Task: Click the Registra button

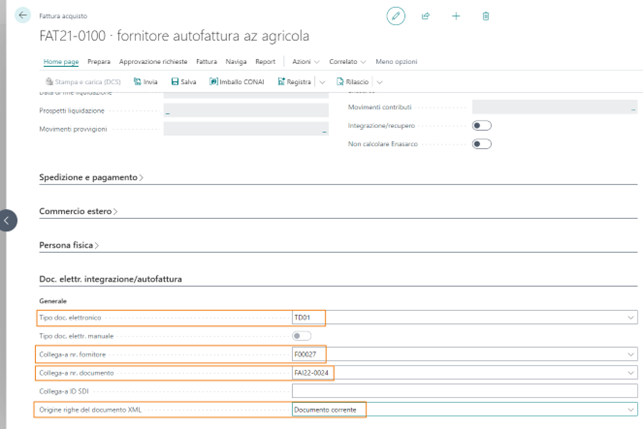Action: 294,82
